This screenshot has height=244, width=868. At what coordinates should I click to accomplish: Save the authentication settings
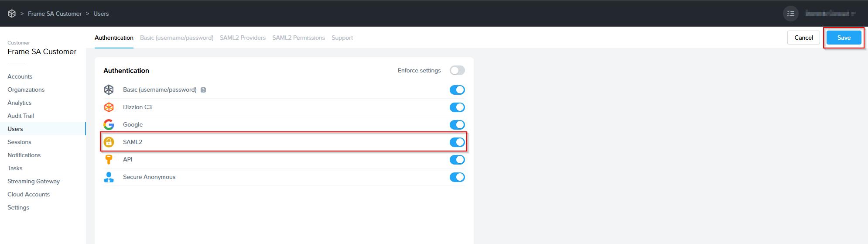point(844,38)
